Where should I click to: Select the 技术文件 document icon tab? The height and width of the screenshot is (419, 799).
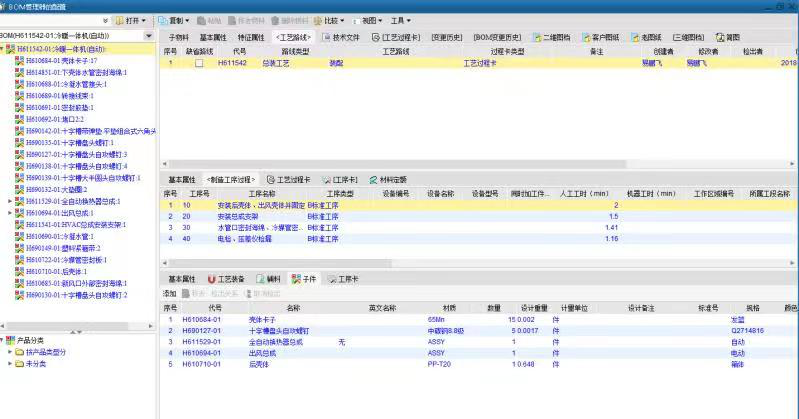341,37
